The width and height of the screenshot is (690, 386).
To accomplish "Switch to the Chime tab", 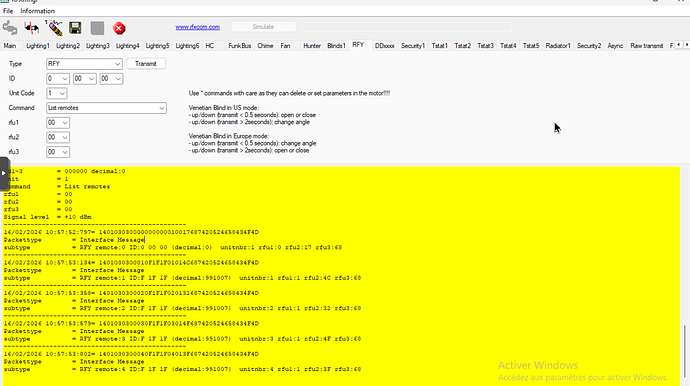I will [265, 46].
